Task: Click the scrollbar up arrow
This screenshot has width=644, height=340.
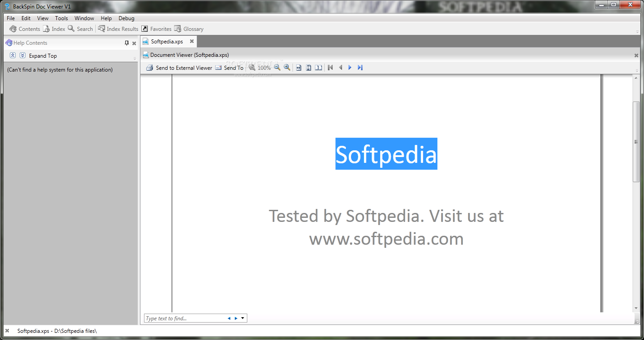Action: pos(636,78)
